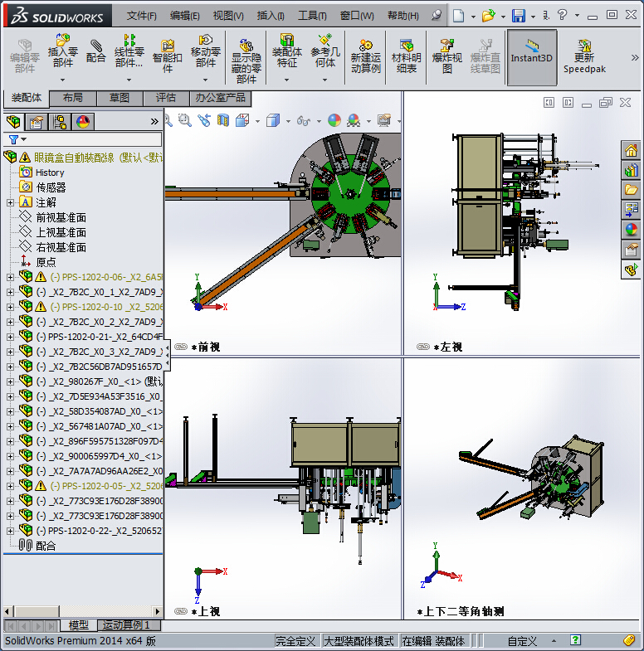This screenshot has height=651, width=644.
Task: Click Update Speedpak (更新 Speedpak) tool
Action: point(584,56)
